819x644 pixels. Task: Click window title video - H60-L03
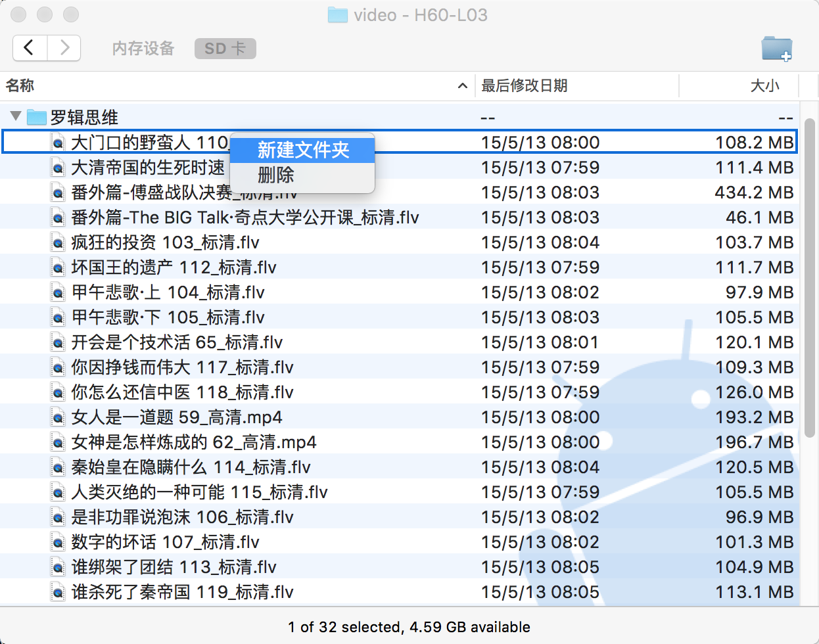[x=421, y=15]
